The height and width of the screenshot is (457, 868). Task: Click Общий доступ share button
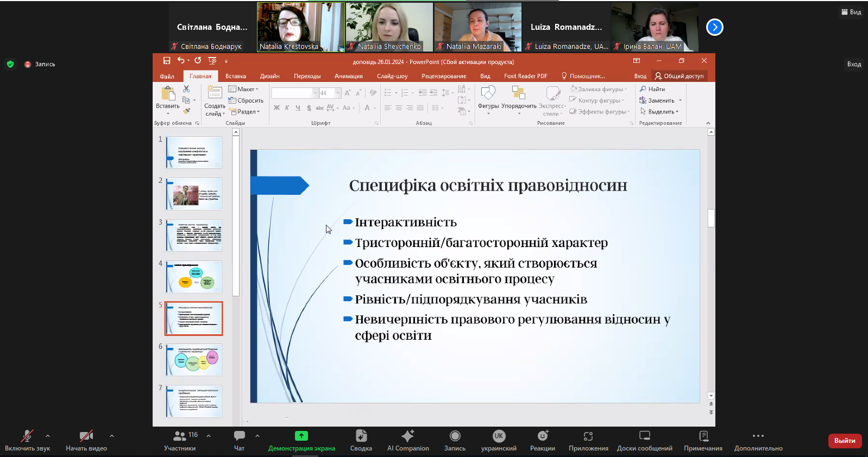coord(680,76)
